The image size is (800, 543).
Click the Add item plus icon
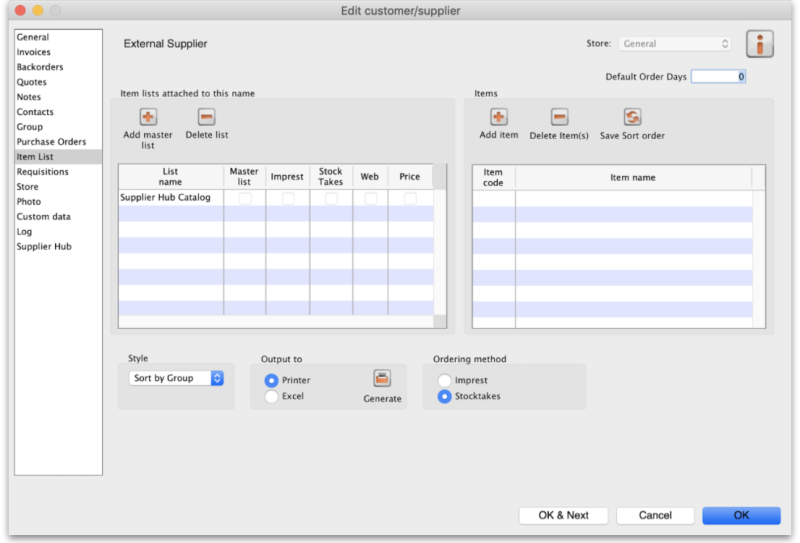[498, 118]
